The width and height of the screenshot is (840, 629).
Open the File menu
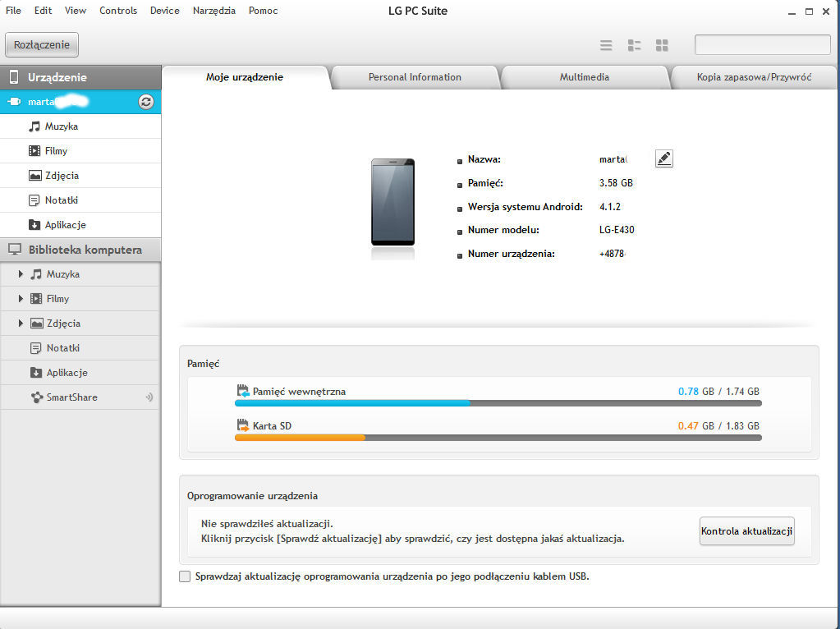pyautogui.click(x=13, y=11)
